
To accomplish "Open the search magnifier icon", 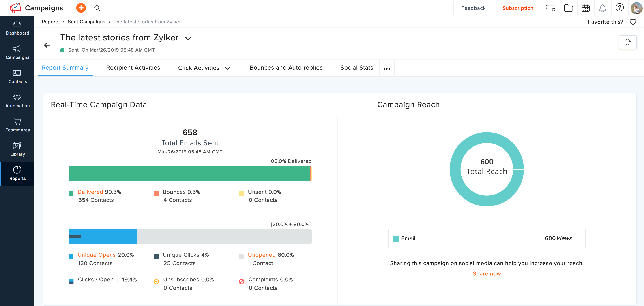I will click(97, 8).
